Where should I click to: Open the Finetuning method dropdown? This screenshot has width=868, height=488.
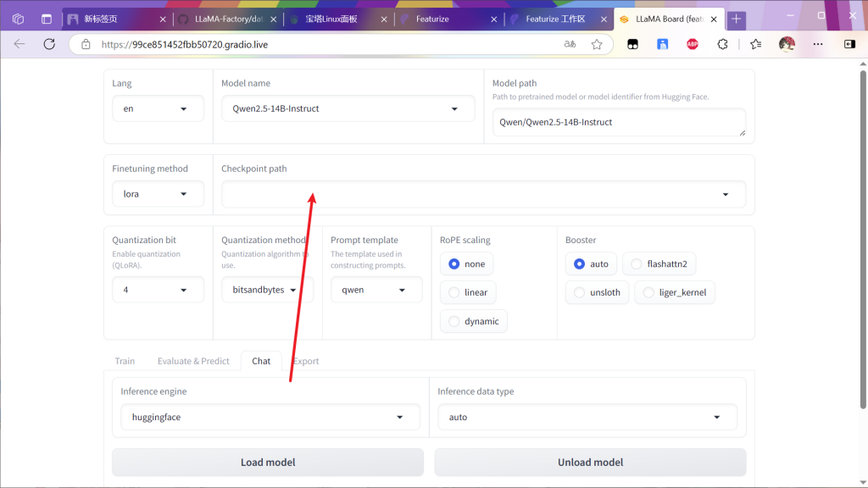point(158,194)
